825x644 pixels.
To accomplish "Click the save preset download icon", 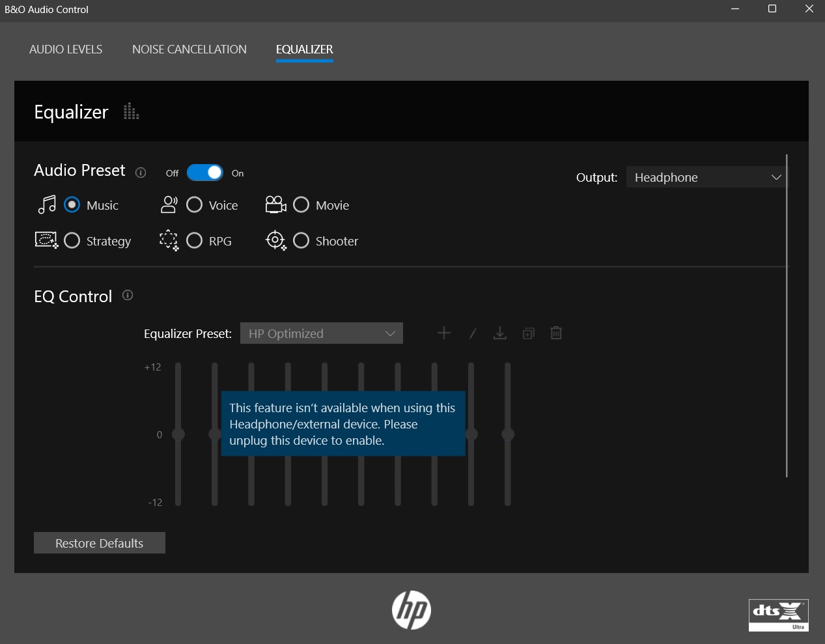I will (x=500, y=333).
